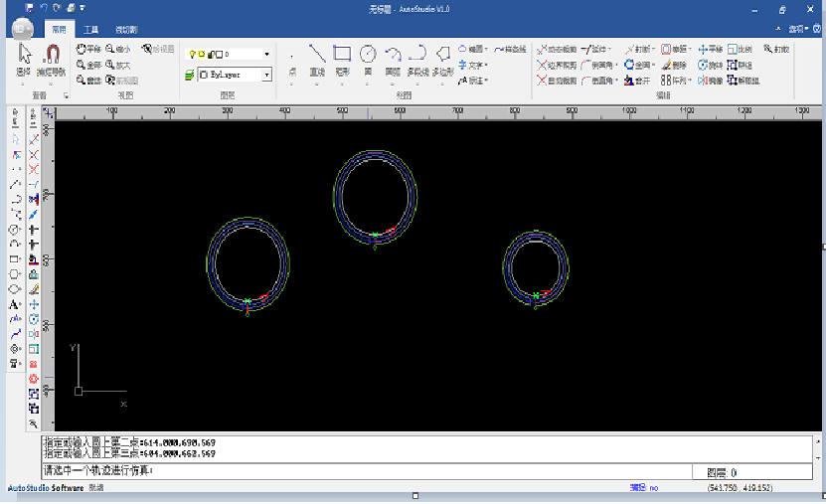Viewport: 826px width, 504px height.
Task: Click the 删除 delete eraser button in ribbon
Action: point(674,65)
